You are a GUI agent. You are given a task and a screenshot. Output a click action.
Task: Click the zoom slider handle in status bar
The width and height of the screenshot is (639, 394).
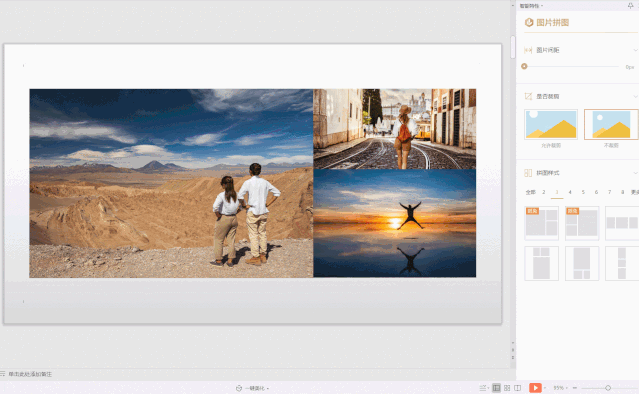pyautogui.click(x=608, y=388)
